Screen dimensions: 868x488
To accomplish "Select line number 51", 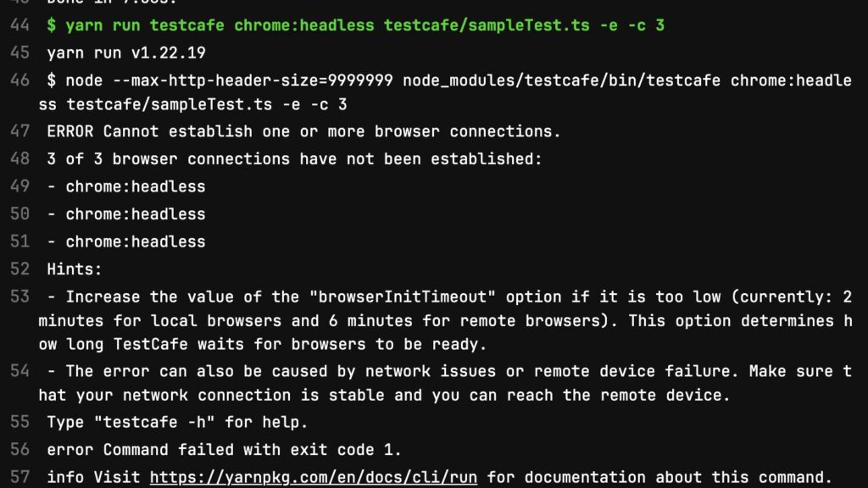I will click(x=20, y=241).
